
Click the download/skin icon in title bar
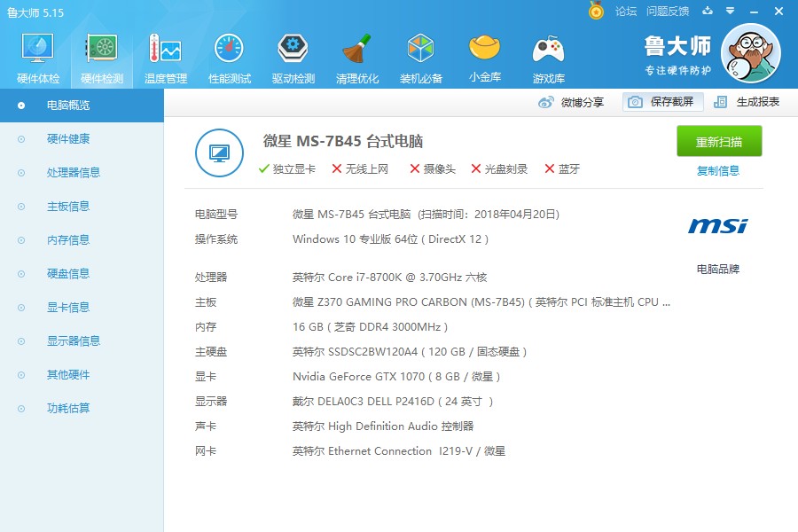click(708, 11)
